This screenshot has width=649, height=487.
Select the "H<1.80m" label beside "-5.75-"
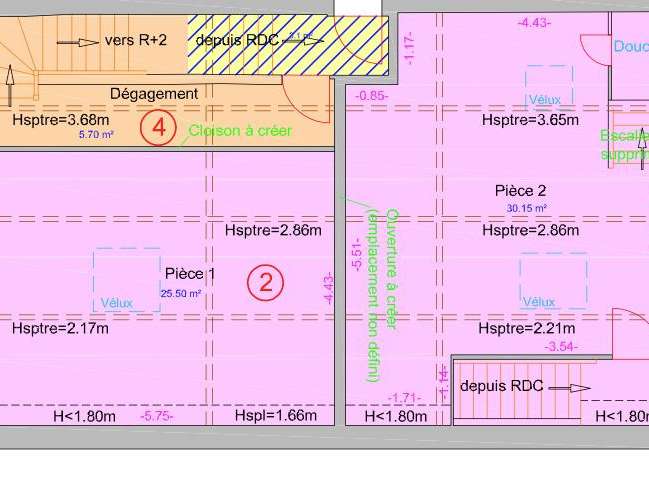point(84,416)
